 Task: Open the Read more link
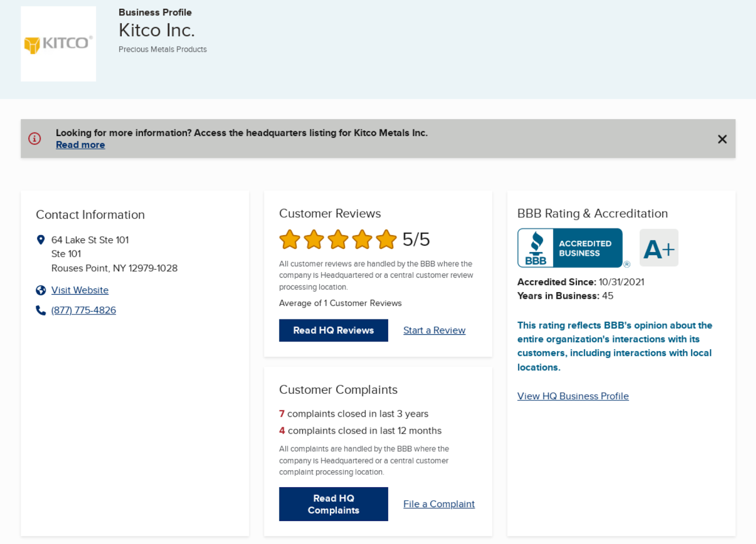[80, 145]
